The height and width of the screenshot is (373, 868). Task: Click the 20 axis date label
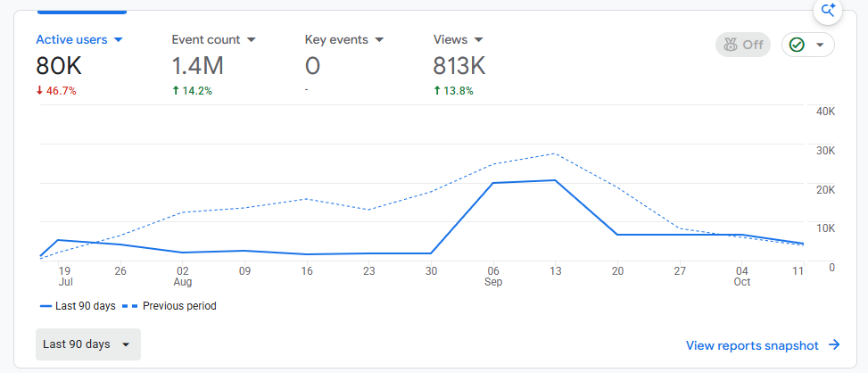click(x=618, y=271)
